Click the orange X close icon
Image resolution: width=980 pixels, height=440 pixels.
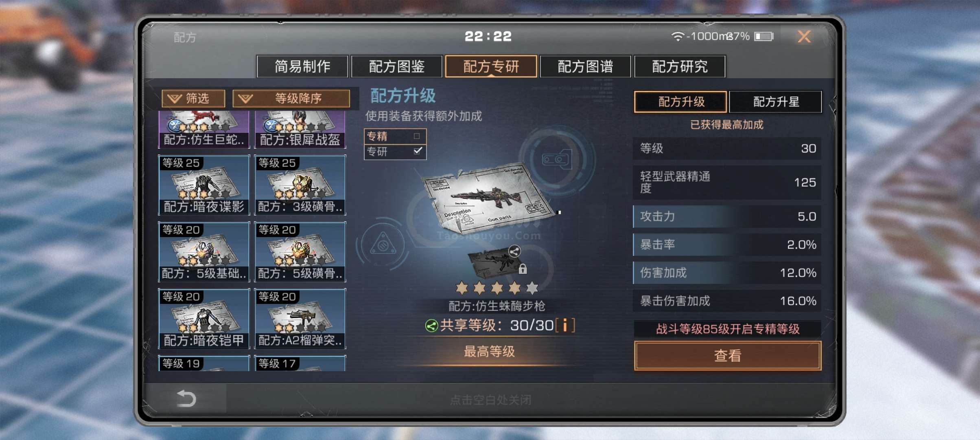(804, 37)
